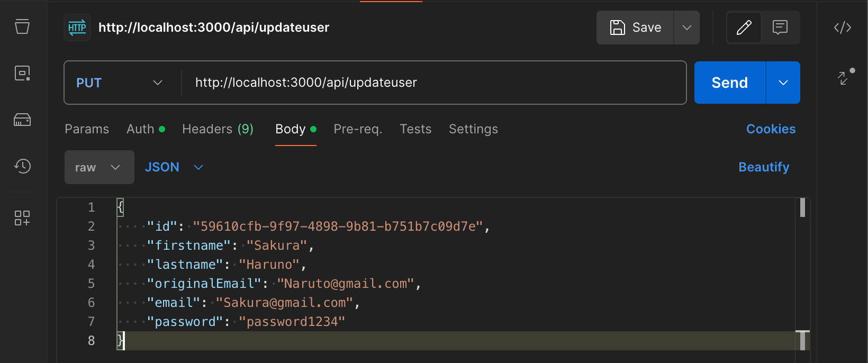The image size is (868, 363).
Task: Switch to the Pre-req. tab
Action: pyautogui.click(x=358, y=129)
